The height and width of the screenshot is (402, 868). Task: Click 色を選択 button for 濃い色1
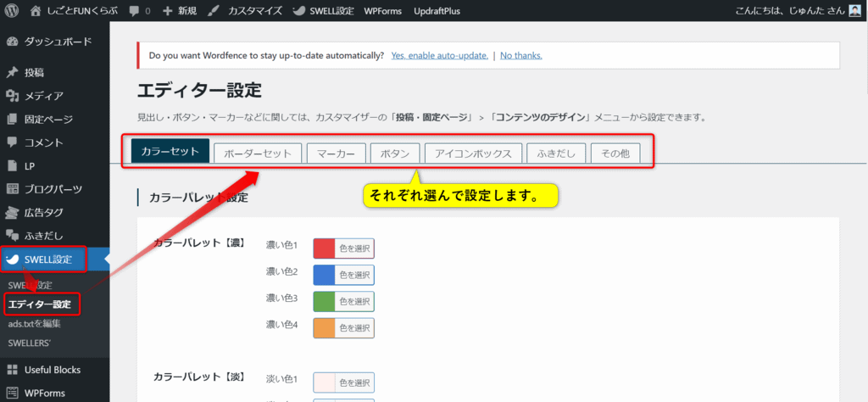coord(355,248)
